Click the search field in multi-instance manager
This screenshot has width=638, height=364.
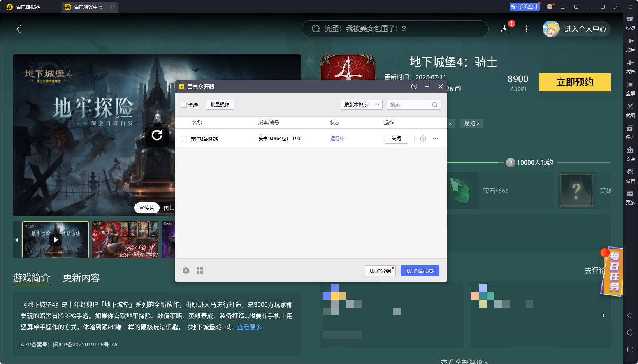pos(410,105)
